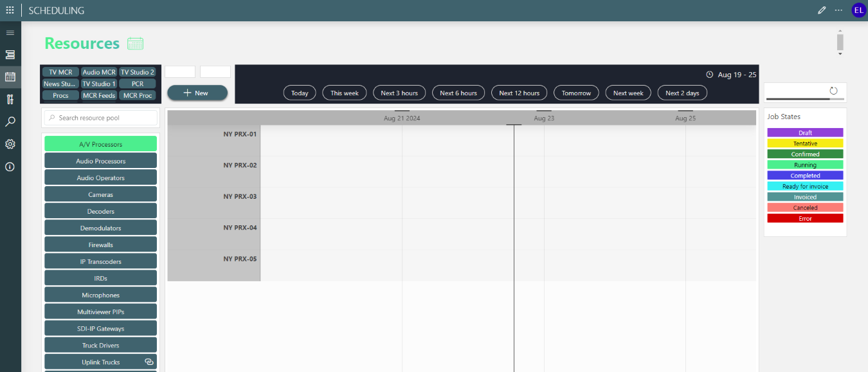Select the SDI-IP Gateways resource pool
This screenshot has width=868, height=372.
pyautogui.click(x=100, y=328)
